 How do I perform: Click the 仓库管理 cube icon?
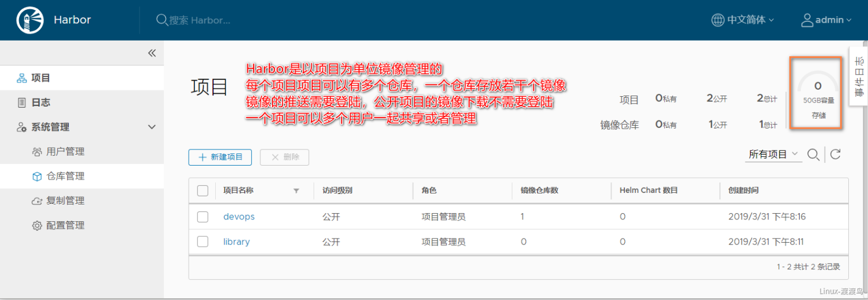click(x=36, y=176)
